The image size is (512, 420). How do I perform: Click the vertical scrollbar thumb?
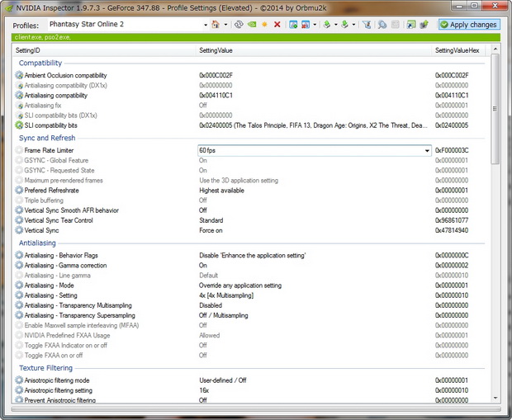coord(495,109)
